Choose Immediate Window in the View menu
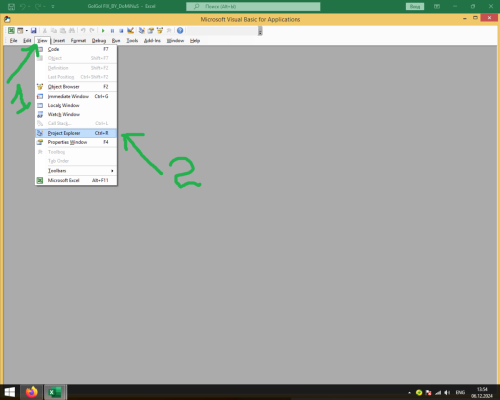The width and height of the screenshot is (500, 400). pos(76,96)
